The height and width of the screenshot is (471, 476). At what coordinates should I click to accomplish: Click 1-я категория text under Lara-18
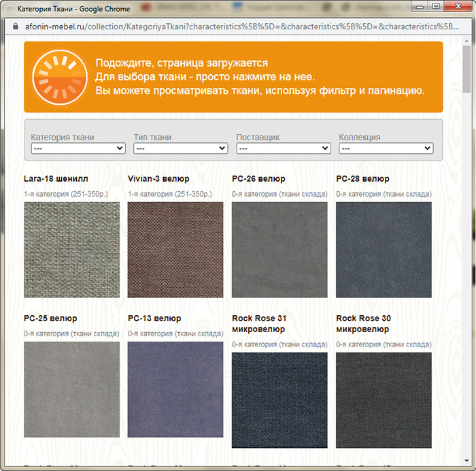click(x=66, y=194)
